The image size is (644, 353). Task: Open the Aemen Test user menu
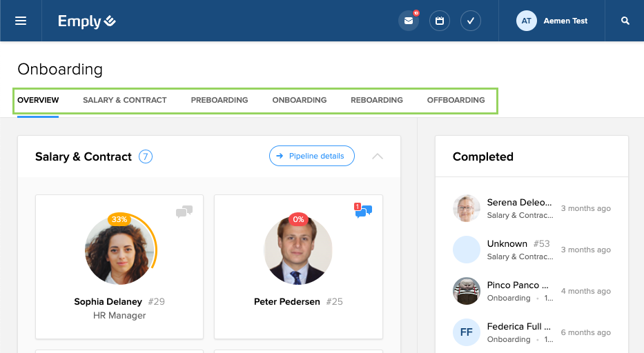552,21
